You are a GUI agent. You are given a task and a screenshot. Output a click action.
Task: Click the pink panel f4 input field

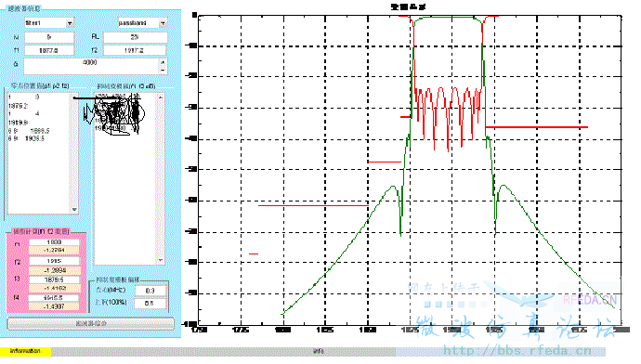[54, 298]
